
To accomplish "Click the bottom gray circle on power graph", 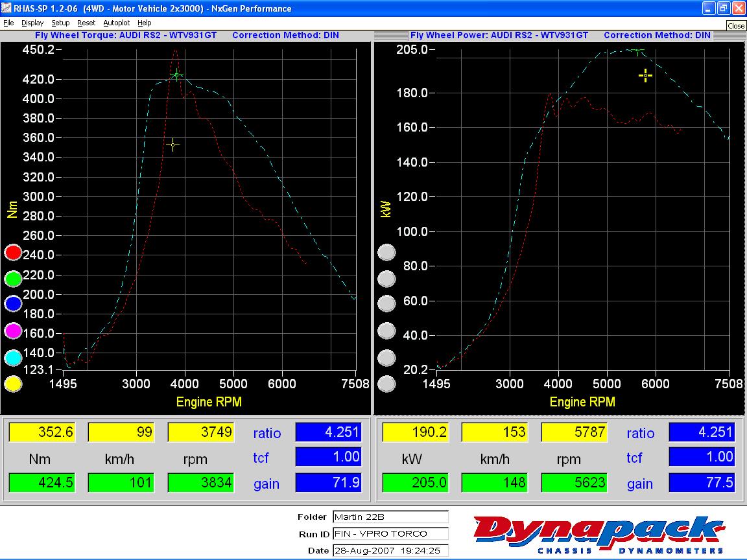I will 386,384.
